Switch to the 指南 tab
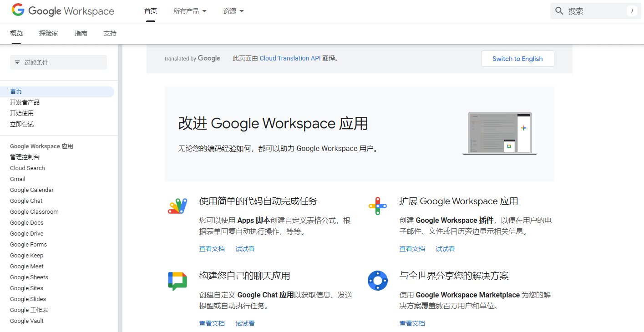644x332 pixels. pos(81,33)
